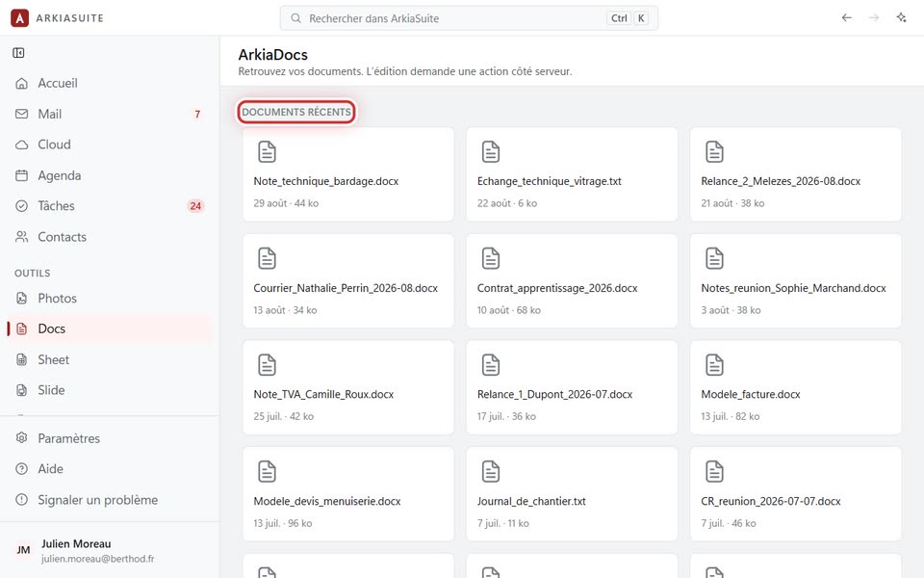Open Signaler un problème link
The image size is (924, 578).
click(x=110, y=500)
